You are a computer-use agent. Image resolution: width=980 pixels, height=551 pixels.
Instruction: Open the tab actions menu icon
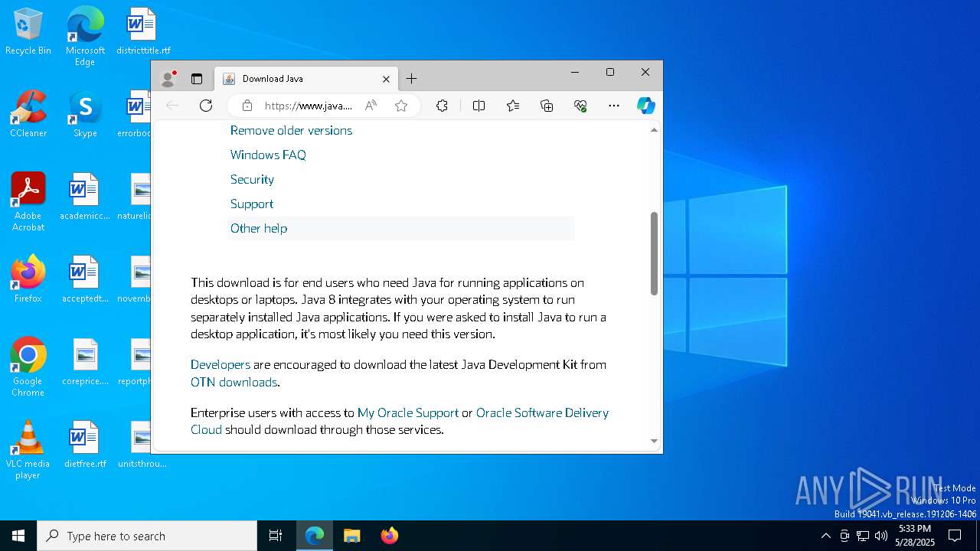click(x=197, y=79)
